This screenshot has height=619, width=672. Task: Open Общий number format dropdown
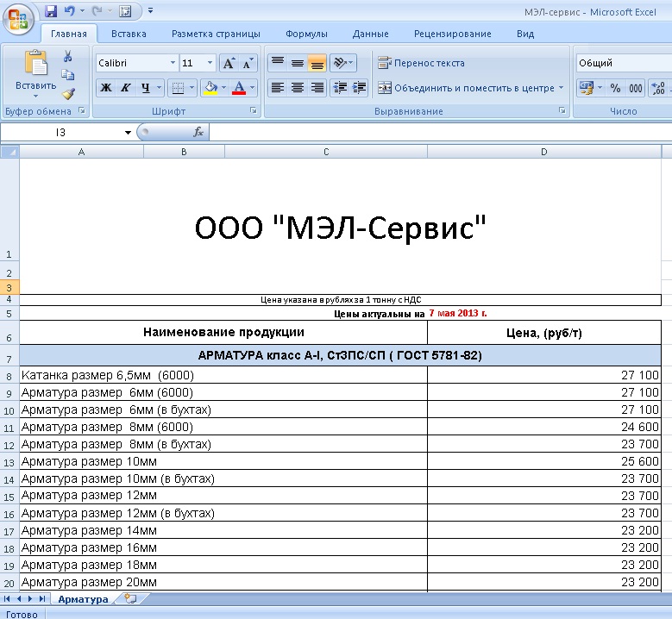pyautogui.click(x=624, y=63)
